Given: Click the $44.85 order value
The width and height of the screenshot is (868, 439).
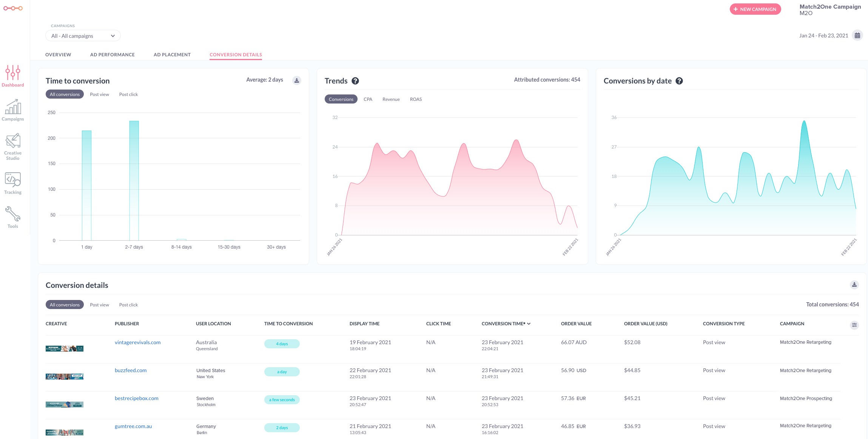Looking at the screenshot, I should (x=632, y=370).
